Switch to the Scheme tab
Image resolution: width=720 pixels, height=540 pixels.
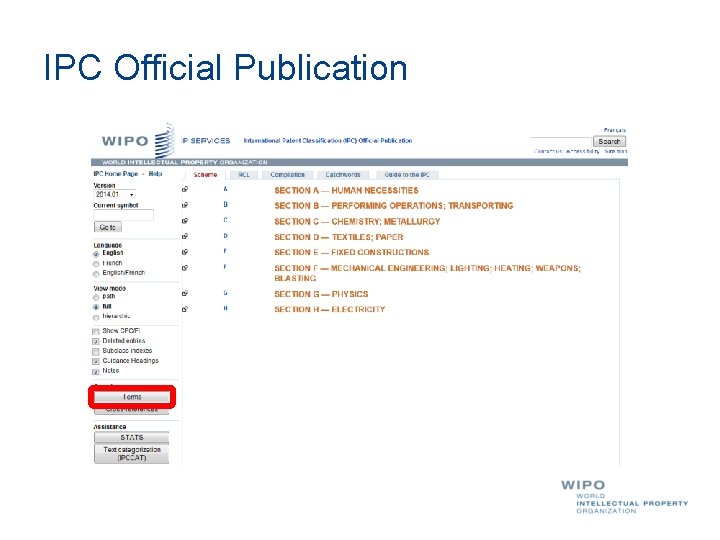coord(205,175)
